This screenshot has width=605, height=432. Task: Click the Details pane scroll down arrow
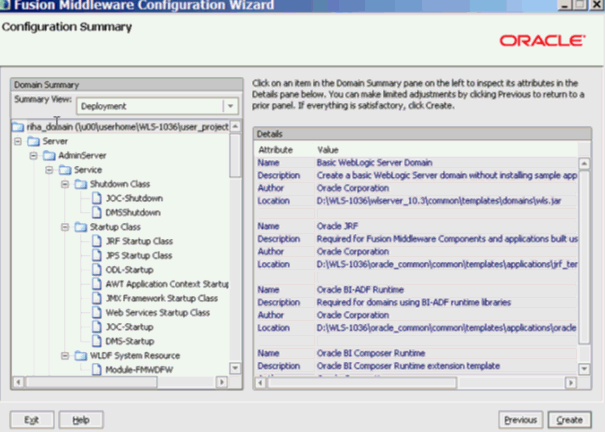coord(584,369)
